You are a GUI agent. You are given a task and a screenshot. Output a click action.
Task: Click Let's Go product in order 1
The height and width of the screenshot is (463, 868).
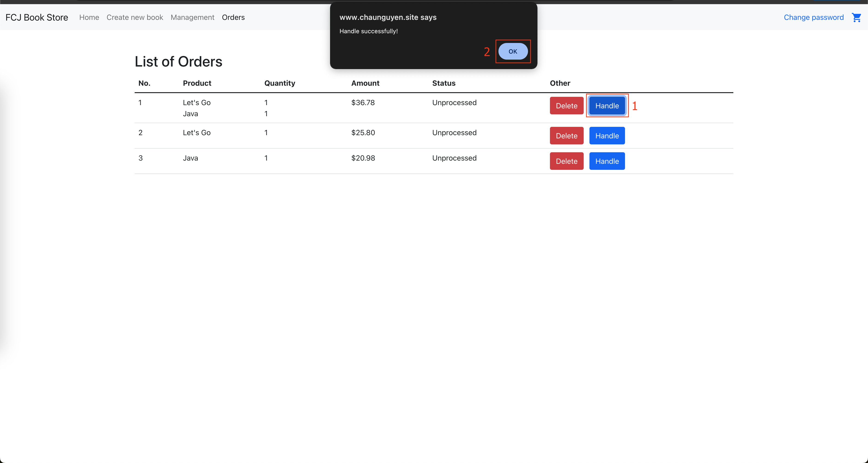click(197, 102)
